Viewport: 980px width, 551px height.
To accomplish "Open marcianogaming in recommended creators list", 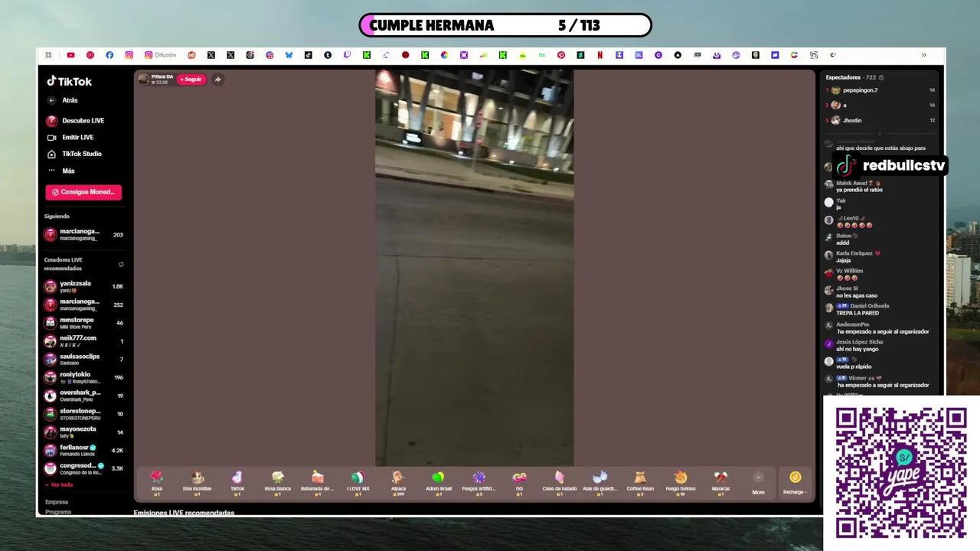I will (84, 305).
